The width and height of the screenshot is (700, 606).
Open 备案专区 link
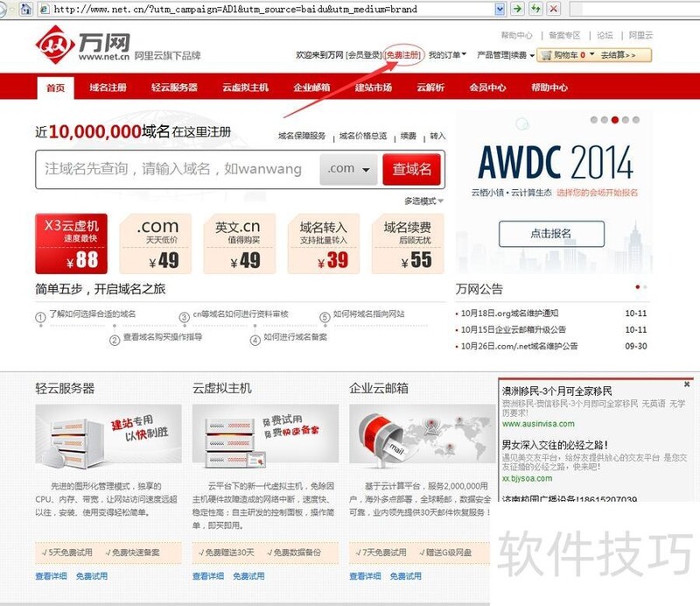point(564,35)
